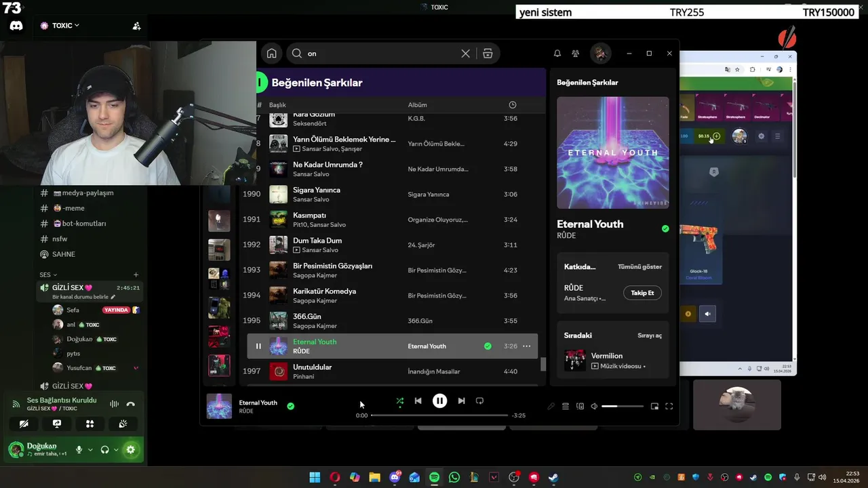Open Eternal Youth album cover in right panel
Viewport: 868px width, 488px height.
pyautogui.click(x=613, y=152)
